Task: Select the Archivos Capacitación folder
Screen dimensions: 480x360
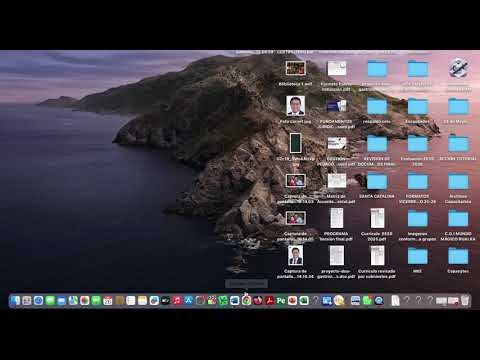Action: tap(458, 182)
